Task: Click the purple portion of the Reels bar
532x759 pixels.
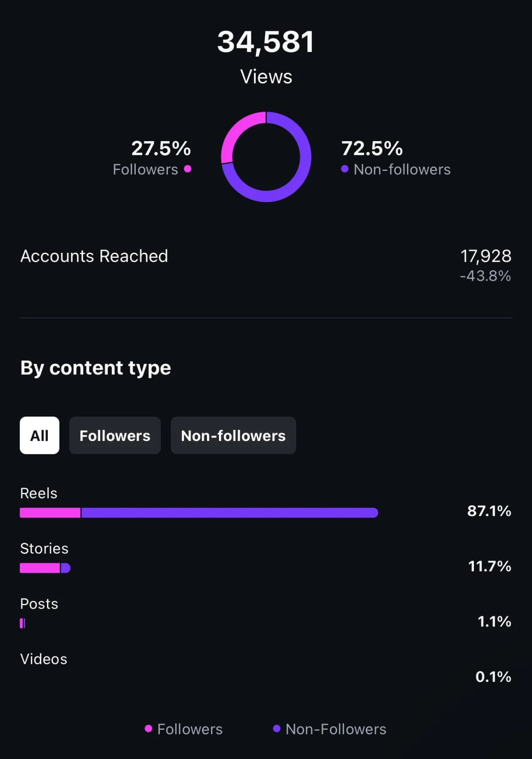Action: 230,513
